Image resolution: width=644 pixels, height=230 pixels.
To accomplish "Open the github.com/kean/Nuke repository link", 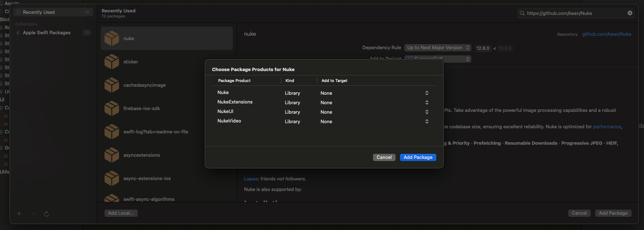I will [x=606, y=34].
